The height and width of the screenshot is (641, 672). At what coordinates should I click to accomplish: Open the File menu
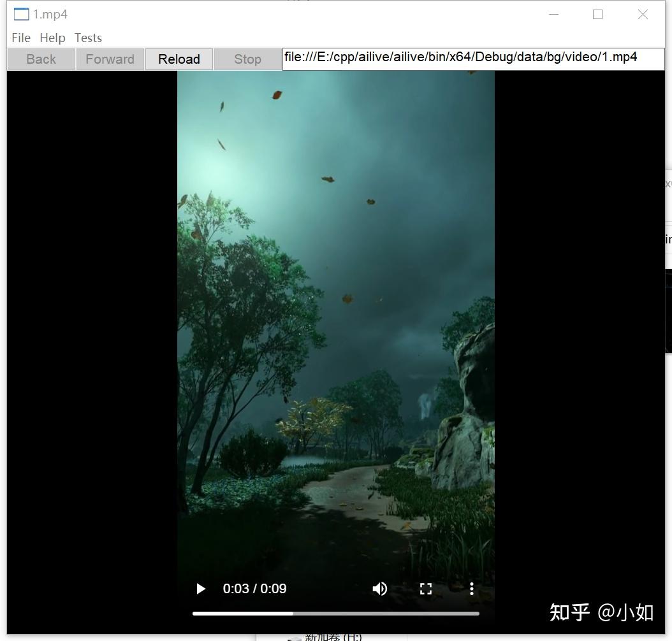21,38
